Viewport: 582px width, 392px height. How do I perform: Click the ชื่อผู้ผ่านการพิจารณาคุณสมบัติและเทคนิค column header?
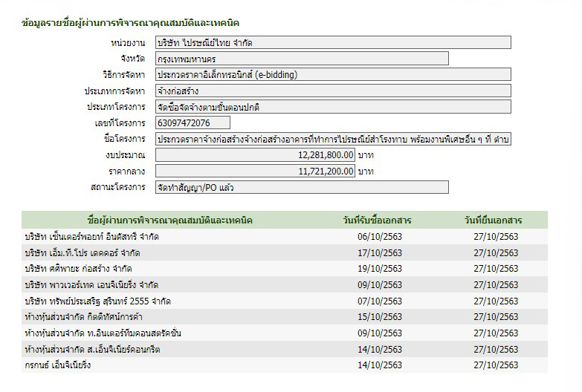(x=170, y=220)
